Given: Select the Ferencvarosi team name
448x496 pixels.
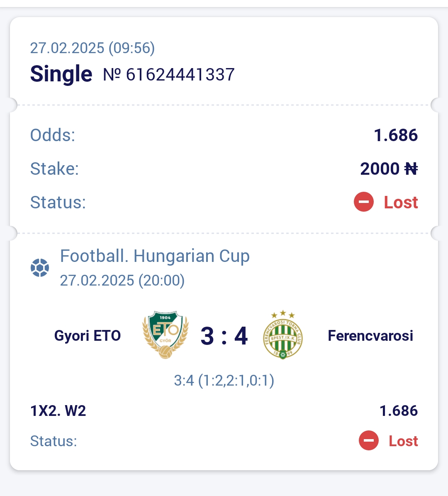Looking at the screenshot, I should [370, 336].
